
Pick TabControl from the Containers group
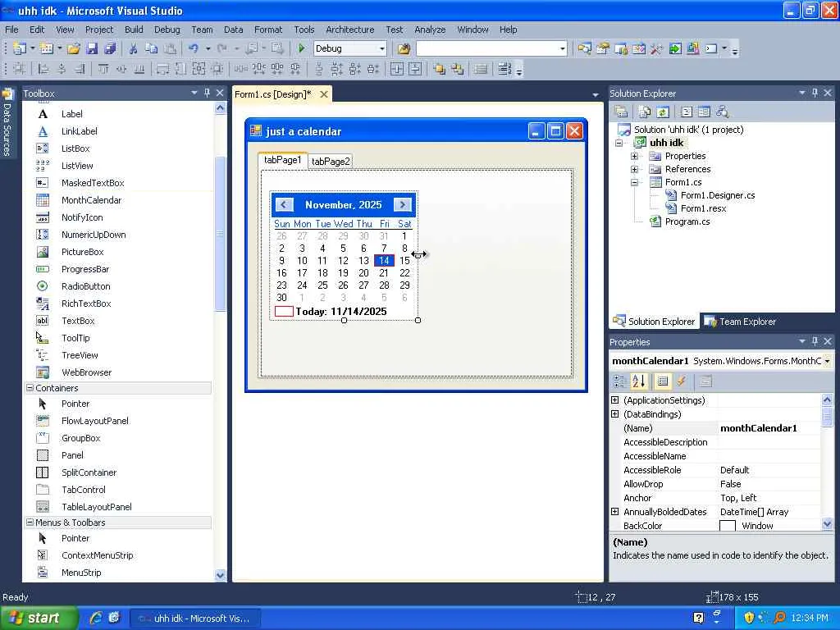83,490
